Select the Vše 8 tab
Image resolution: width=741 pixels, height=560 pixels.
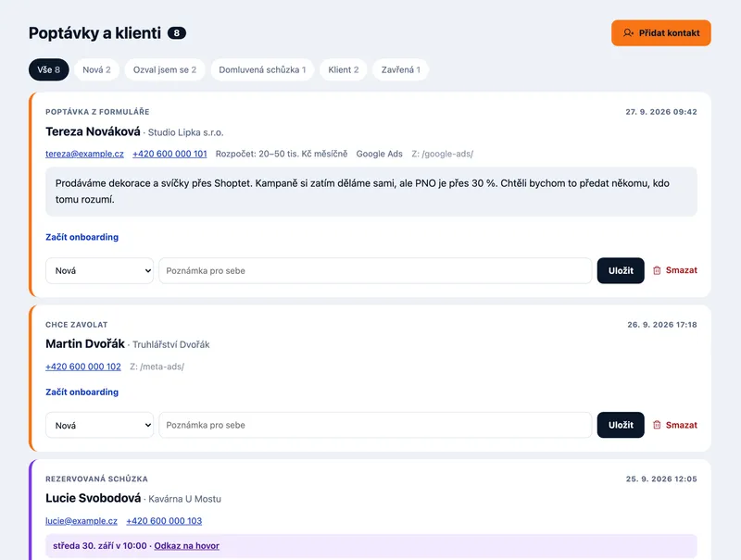click(49, 69)
